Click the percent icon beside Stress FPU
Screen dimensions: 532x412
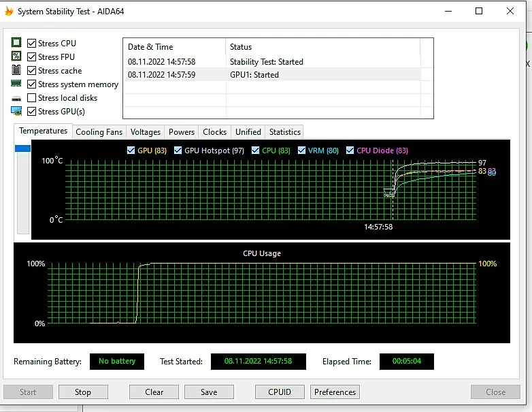click(x=16, y=56)
